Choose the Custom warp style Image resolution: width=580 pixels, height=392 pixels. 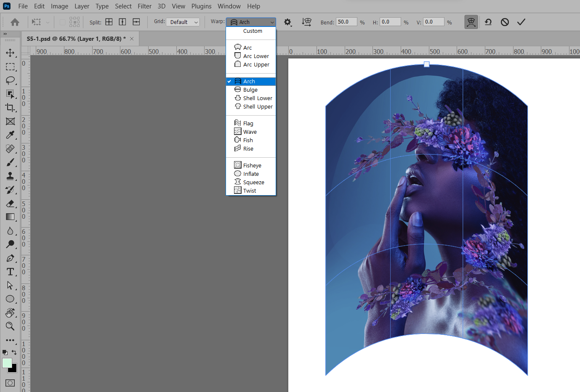251,31
